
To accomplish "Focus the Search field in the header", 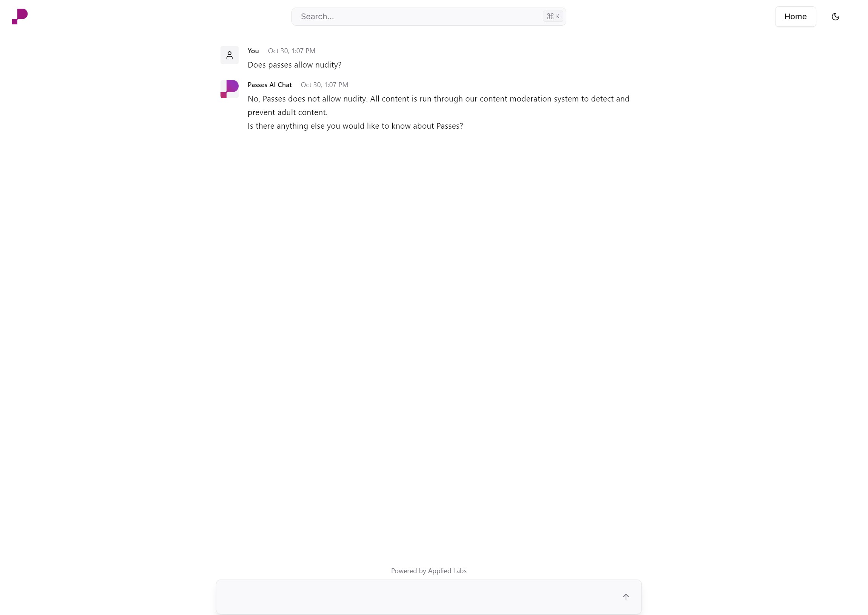I will [x=429, y=17].
